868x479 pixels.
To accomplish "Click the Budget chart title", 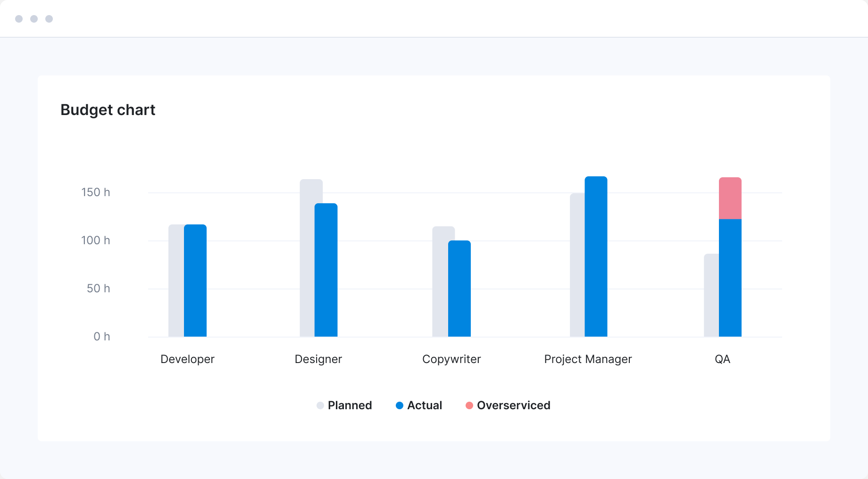I will pyautogui.click(x=108, y=110).
